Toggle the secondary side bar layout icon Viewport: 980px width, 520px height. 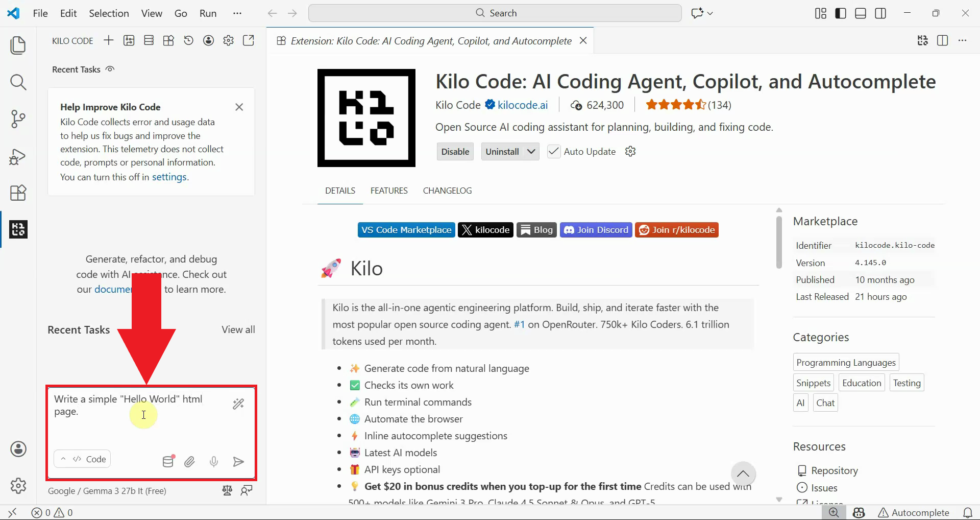(x=880, y=13)
